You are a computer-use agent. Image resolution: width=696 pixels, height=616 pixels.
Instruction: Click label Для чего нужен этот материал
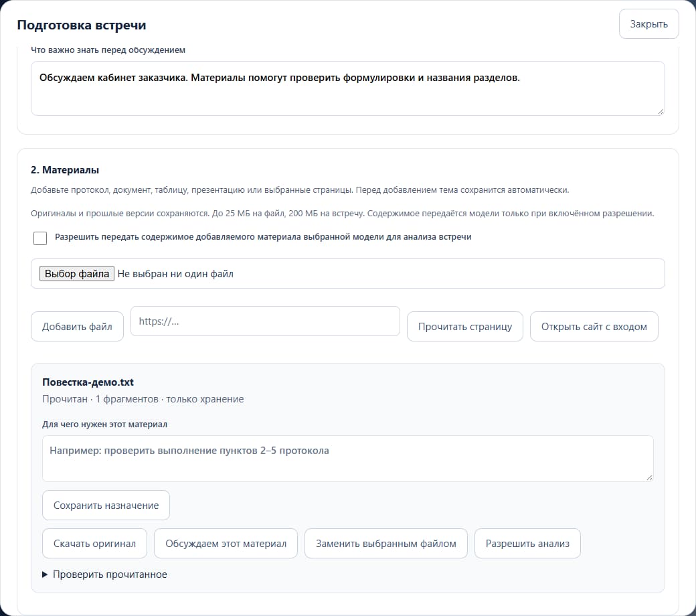pyautogui.click(x=105, y=424)
